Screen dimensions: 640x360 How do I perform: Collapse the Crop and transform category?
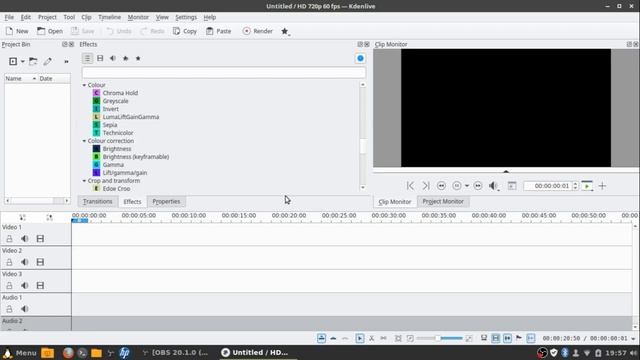84,181
